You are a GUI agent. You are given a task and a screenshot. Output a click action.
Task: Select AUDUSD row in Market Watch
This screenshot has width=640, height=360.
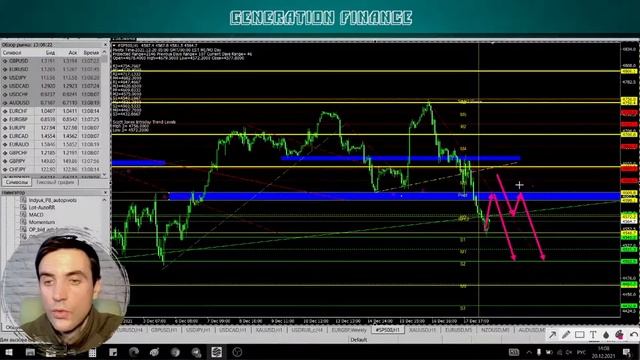(x=51, y=103)
